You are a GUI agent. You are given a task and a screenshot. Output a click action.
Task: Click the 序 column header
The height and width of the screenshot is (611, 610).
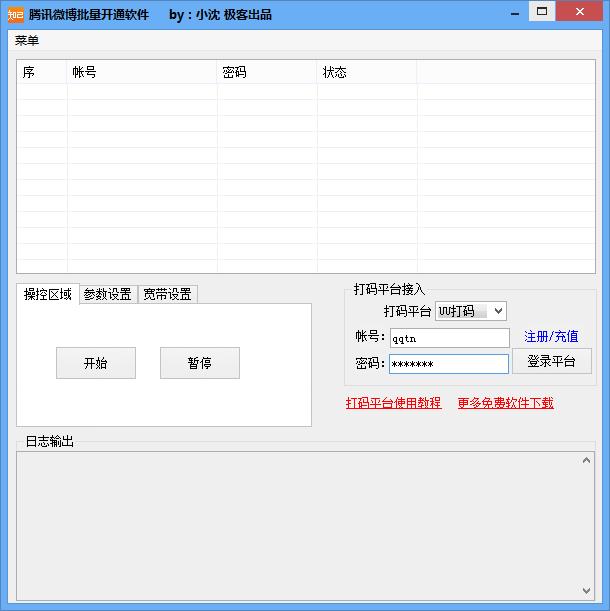tap(42, 73)
